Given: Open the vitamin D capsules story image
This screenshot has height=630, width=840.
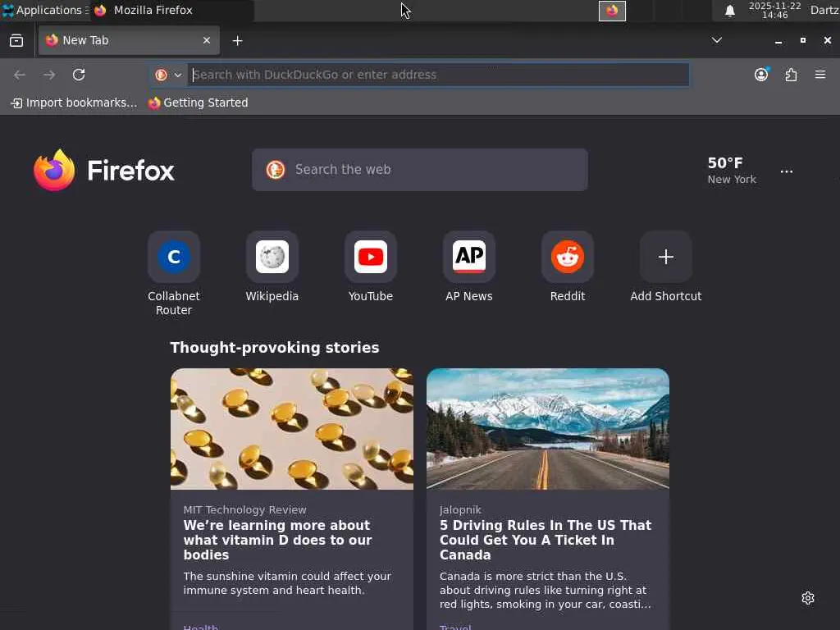Looking at the screenshot, I should pyautogui.click(x=292, y=428).
